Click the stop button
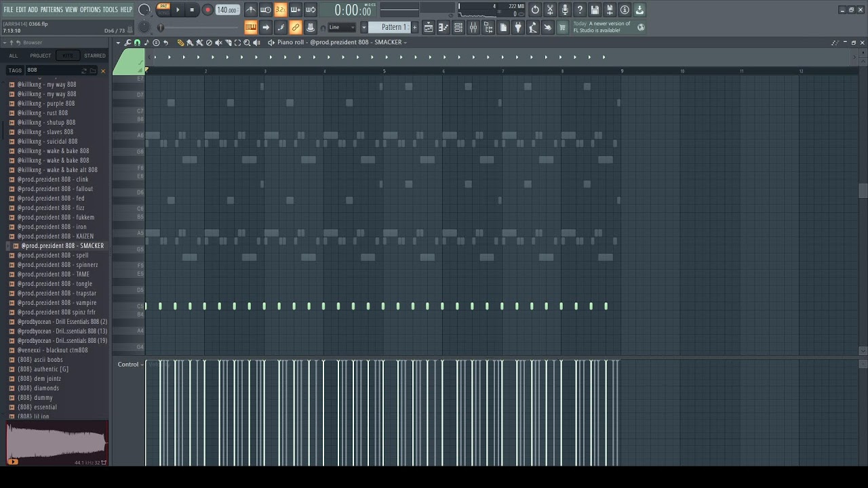Image resolution: width=868 pixels, height=488 pixels. (192, 9)
